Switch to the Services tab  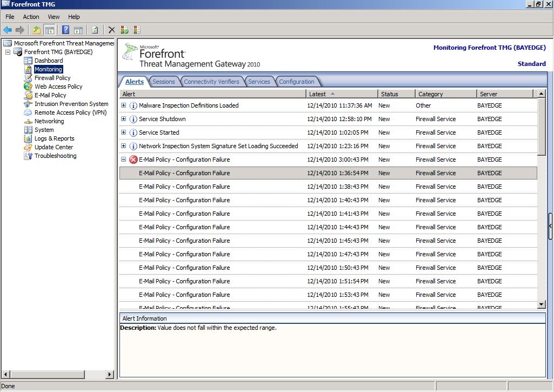tap(259, 82)
